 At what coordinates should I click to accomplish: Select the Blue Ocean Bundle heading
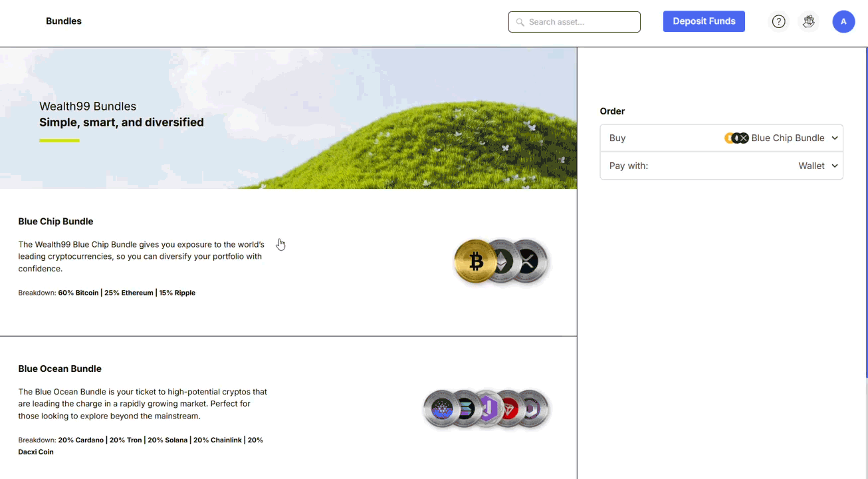[x=60, y=369]
